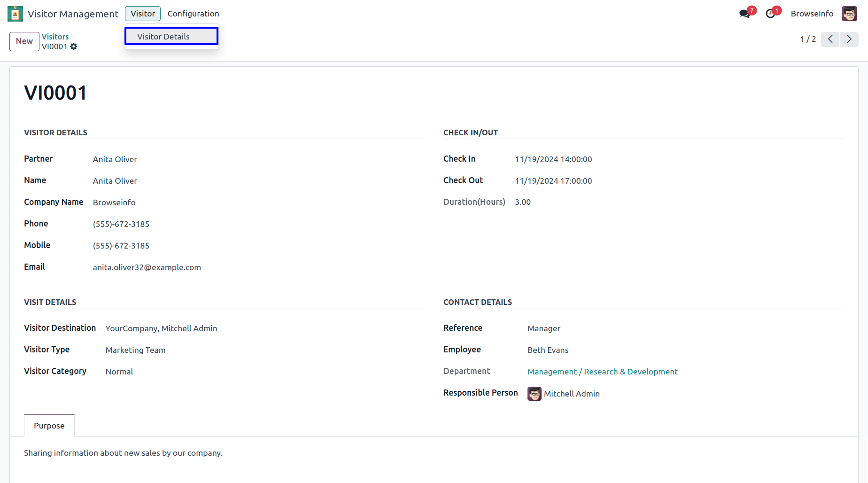Click Mitchell Admin's avatar in Responsible Person
The height and width of the screenshot is (483, 868).
534,394
